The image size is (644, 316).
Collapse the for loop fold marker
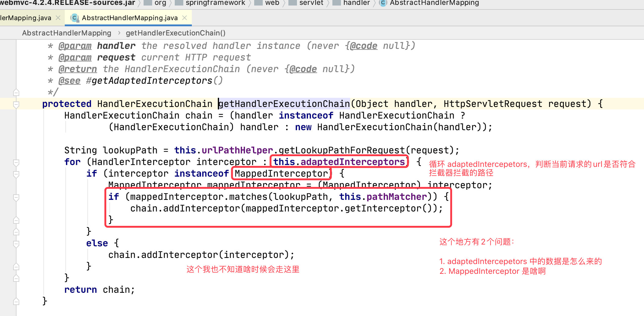pyautogui.click(x=16, y=163)
